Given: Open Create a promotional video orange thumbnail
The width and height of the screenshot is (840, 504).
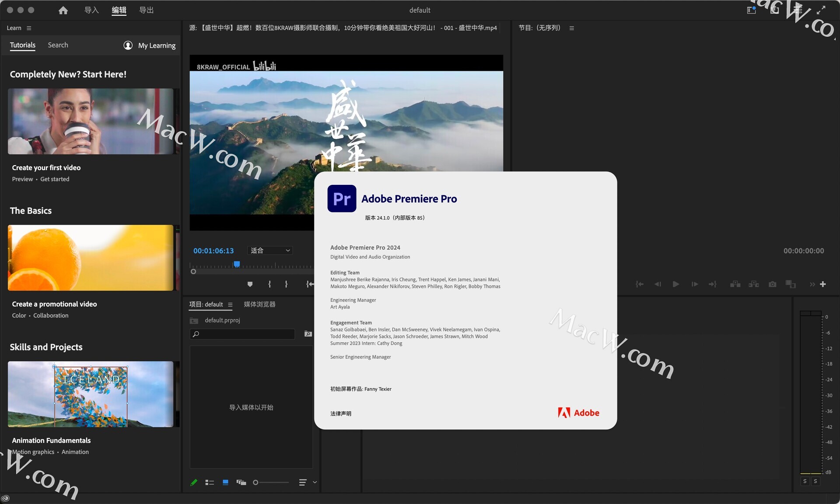Looking at the screenshot, I should (91, 258).
